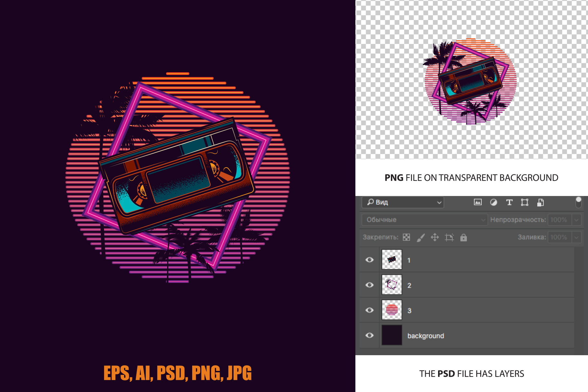Expand the Заливка fill dropdown arrow
Image resolution: width=588 pixels, height=392 pixels.
pos(576,237)
